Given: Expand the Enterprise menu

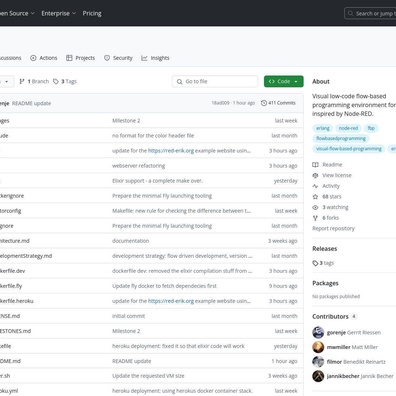Looking at the screenshot, I should (59, 13).
